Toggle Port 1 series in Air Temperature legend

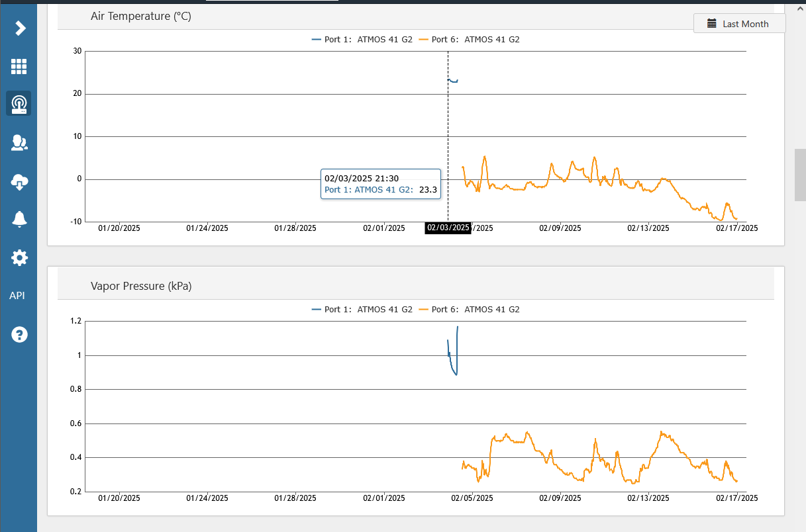pyautogui.click(x=362, y=40)
